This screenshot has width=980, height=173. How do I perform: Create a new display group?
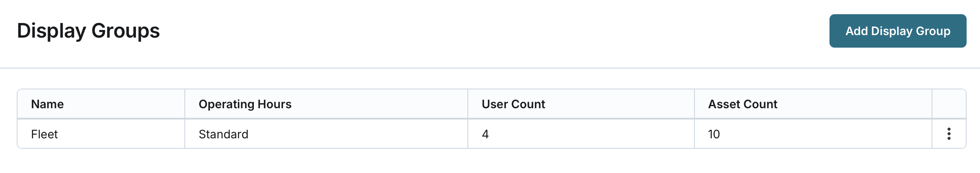pos(898,31)
